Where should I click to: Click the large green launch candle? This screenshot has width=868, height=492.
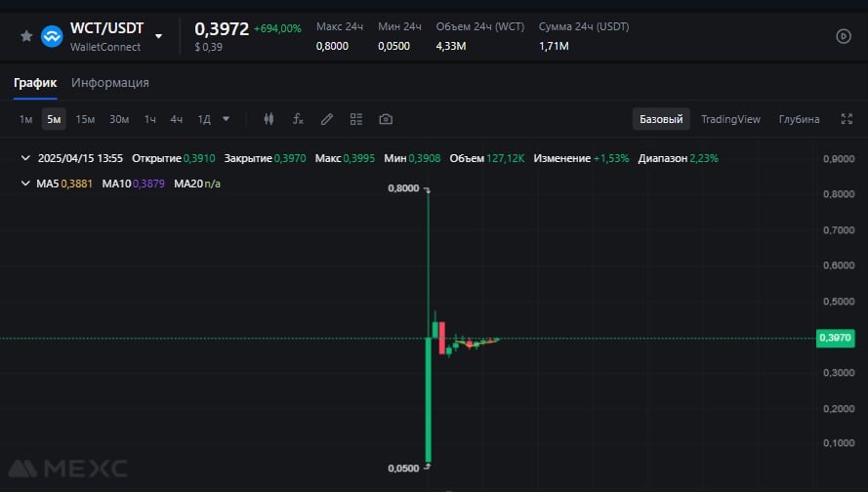[x=428, y=398]
